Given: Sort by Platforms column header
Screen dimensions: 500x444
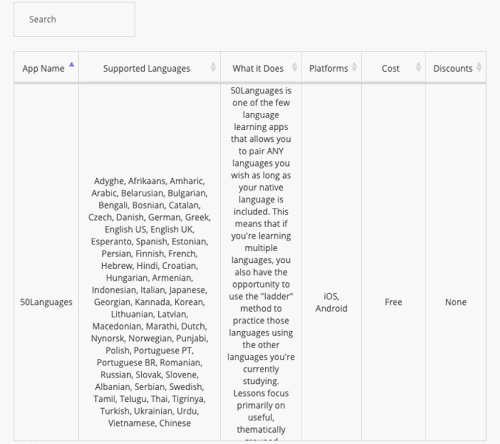Looking at the screenshot, I should click(331, 67).
